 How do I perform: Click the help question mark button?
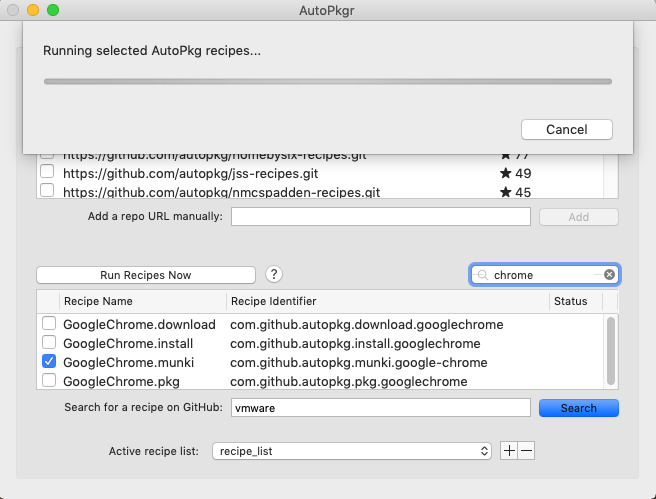coord(274,274)
